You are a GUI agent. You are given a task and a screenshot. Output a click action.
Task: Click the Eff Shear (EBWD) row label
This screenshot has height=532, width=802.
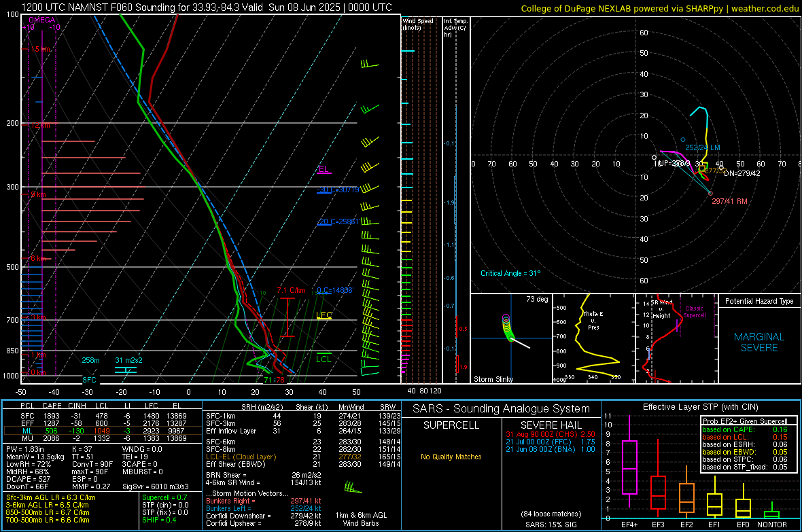236,465
